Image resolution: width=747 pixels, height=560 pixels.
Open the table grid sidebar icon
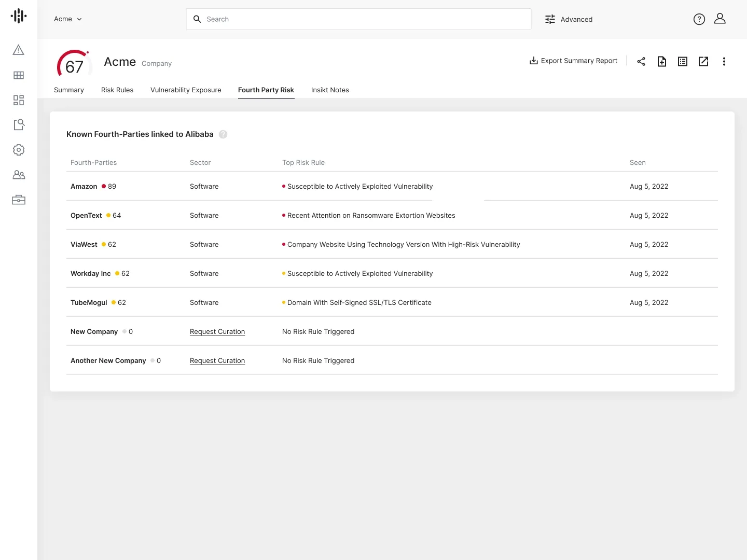(19, 75)
